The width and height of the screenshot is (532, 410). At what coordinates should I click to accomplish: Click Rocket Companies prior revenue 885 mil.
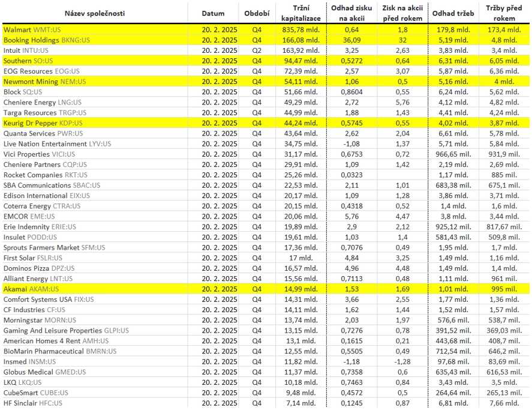[x=504, y=175]
